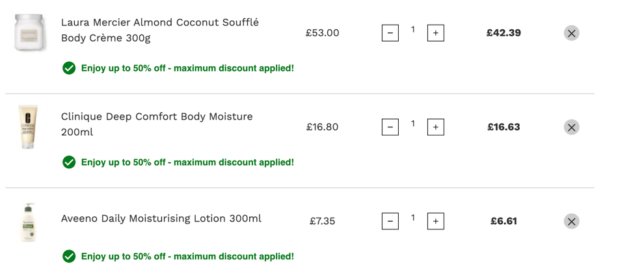This screenshot has width=644, height=271.
Task: Remove Clinique Deep Comfort Body Moisture item
Action: pyautogui.click(x=571, y=127)
